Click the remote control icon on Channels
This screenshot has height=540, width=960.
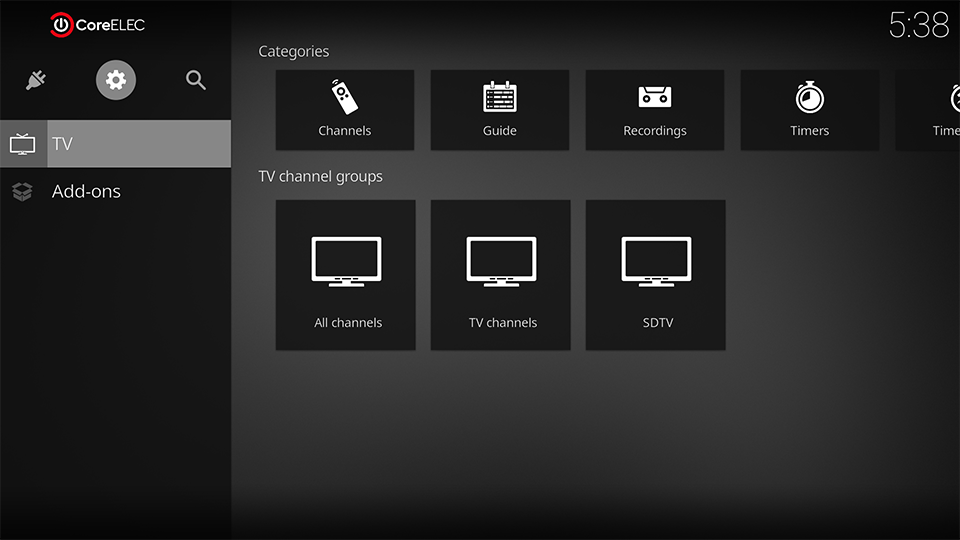click(344, 97)
